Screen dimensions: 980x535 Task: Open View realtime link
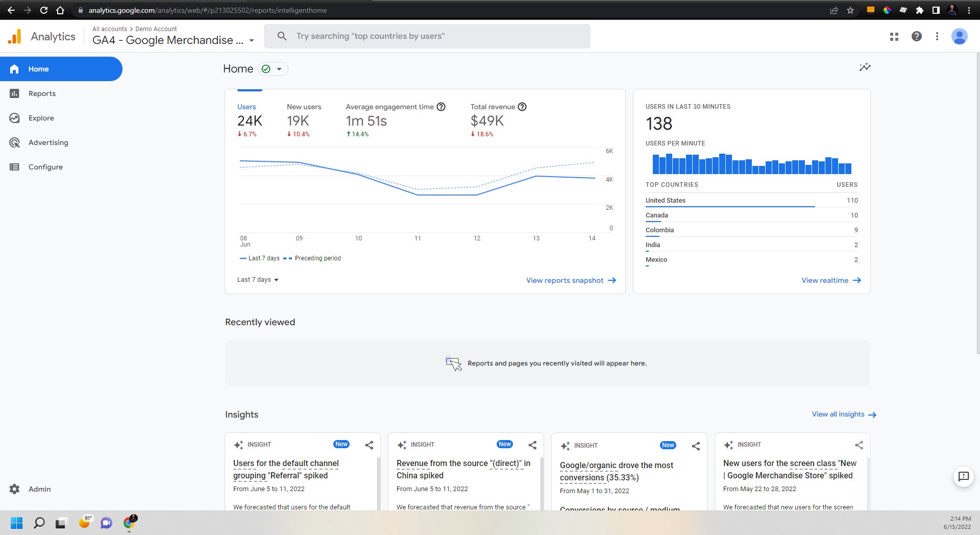[x=831, y=280]
